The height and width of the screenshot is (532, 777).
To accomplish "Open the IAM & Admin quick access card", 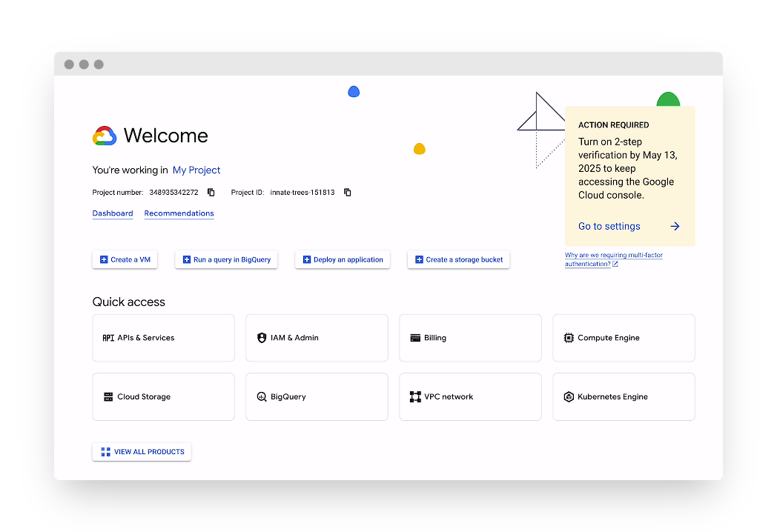I will pos(317,338).
